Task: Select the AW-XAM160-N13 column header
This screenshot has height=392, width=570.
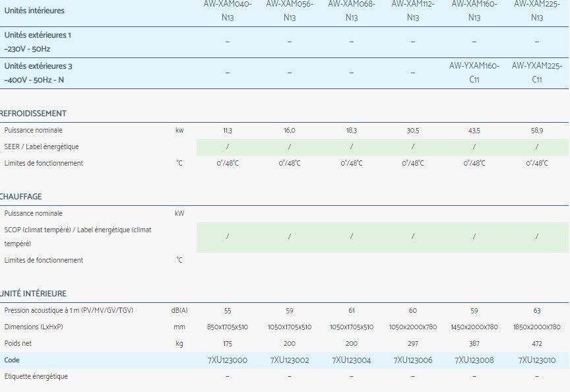Action: pyautogui.click(x=476, y=11)
